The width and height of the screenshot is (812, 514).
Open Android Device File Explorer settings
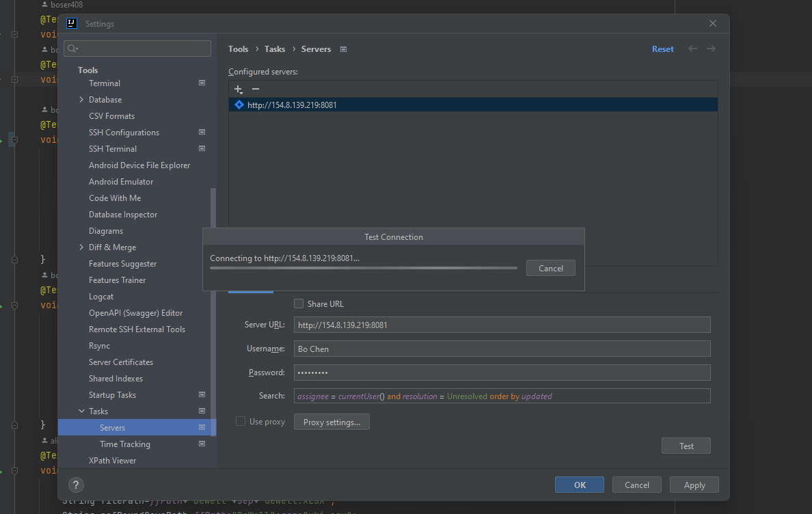139,165
